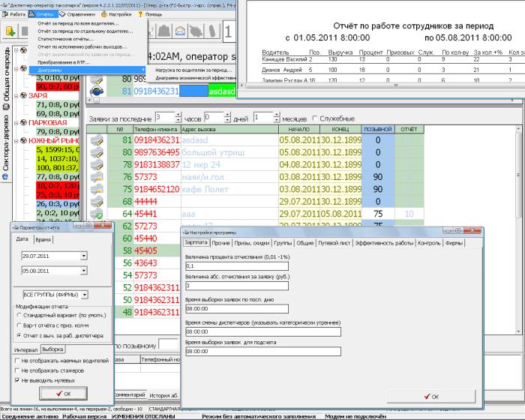The image size is (525, 420).
Task: Collapse the ЮЖНЫЙ РЫНОК tree node
Action: (x=16, y=139)
